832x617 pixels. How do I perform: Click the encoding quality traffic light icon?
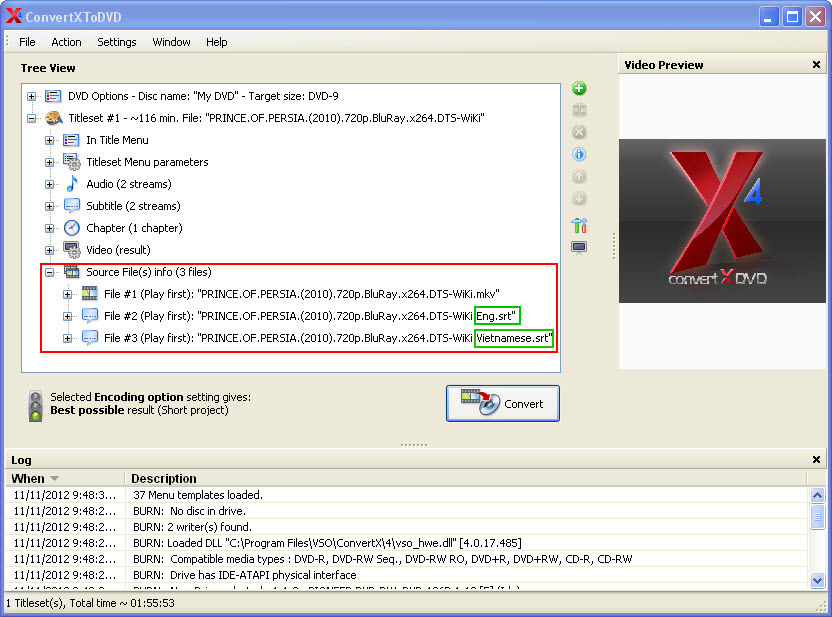[x=36, y=406]
